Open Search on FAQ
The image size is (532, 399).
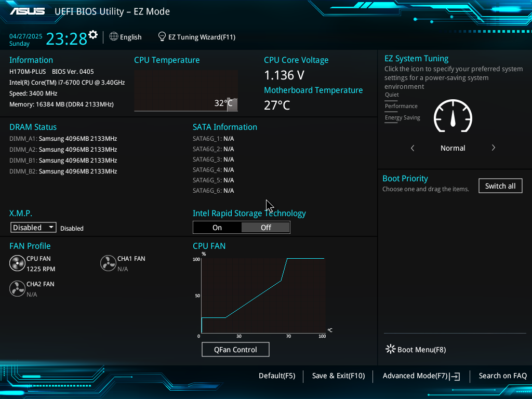pyautogui.click(x=502, y=376)
